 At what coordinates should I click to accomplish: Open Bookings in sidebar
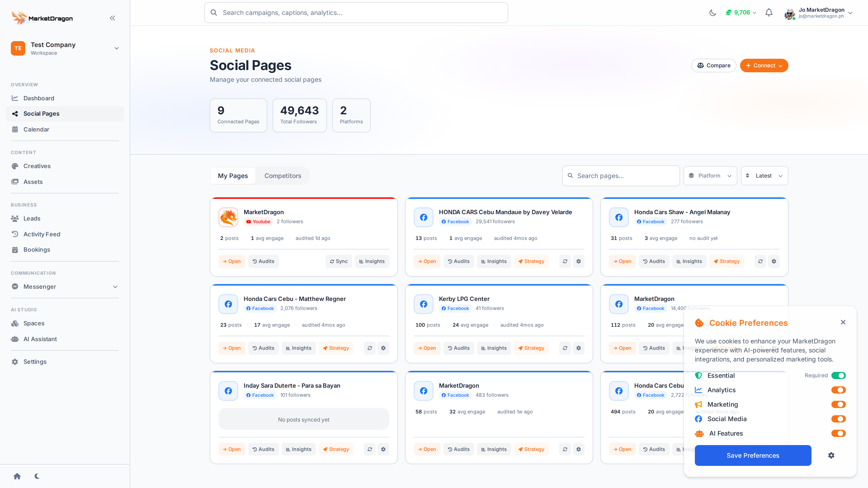click(x=65, y=250)
